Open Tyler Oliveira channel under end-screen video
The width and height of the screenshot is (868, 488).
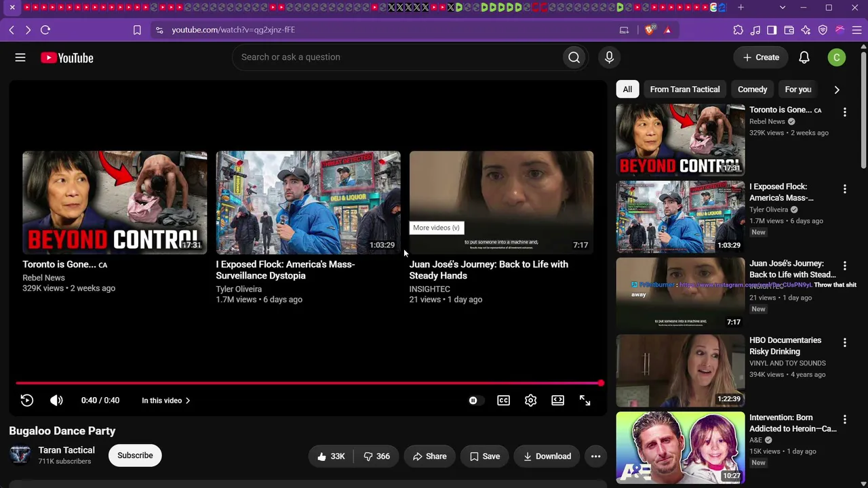[239, 289]
